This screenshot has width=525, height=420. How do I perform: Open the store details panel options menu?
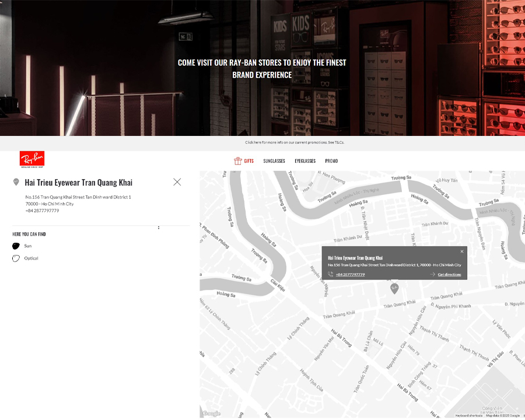(x=158, y=228)
